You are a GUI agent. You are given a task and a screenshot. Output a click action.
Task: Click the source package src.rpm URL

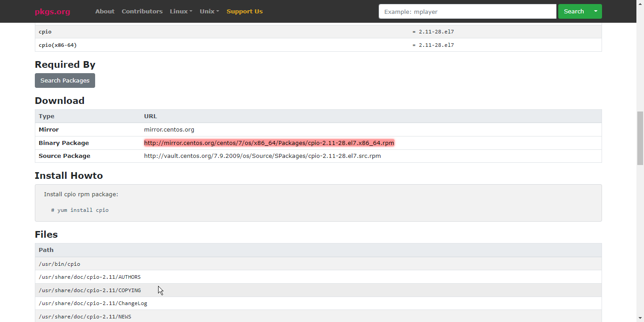[x=262, y=156]
